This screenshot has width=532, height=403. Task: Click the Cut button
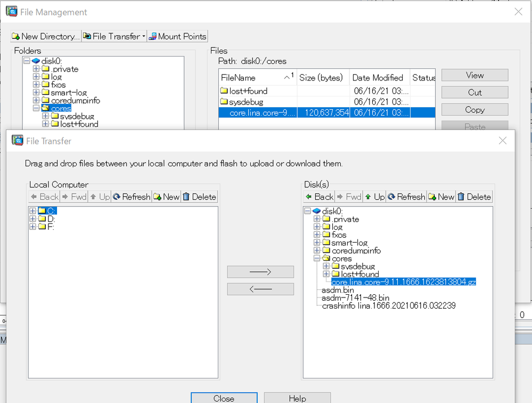[x=474, y=92]
